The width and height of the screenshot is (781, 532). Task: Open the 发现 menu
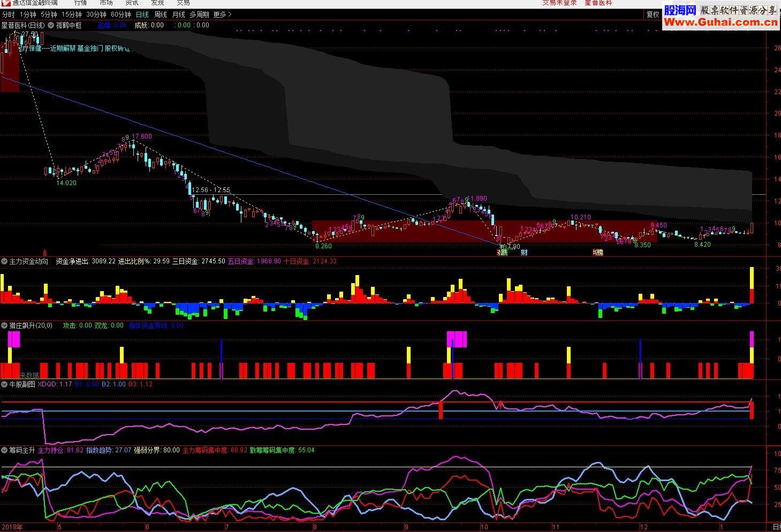click(x=157, y=3)
